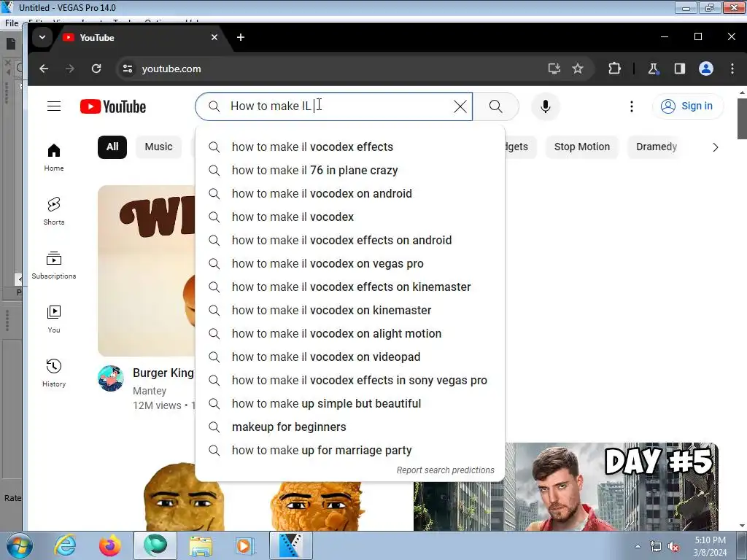The width and height of the screenshot is (747, 560).
Task: Click Report search predictions link
Action: [446, 470]
